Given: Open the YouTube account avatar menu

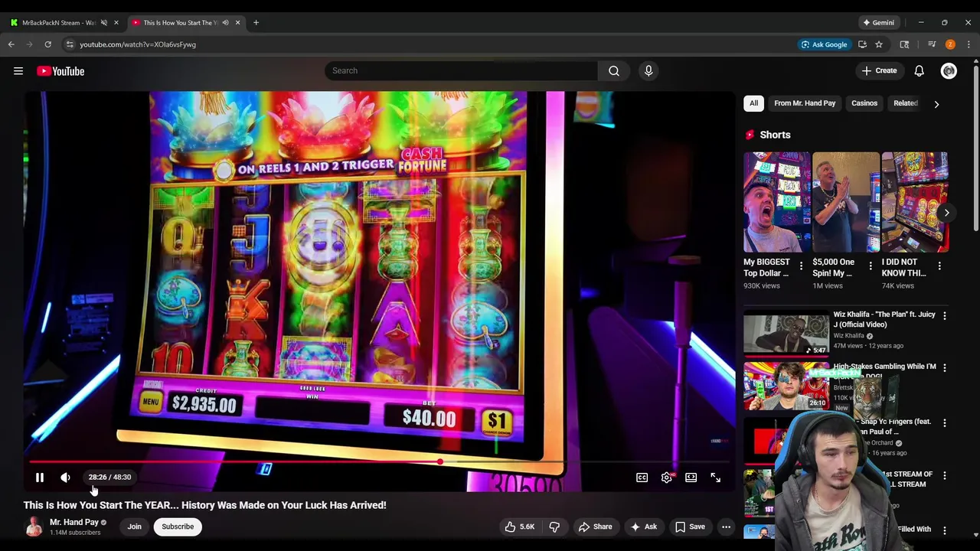Looking at the screenshot, I should click(x=949, y=71).
